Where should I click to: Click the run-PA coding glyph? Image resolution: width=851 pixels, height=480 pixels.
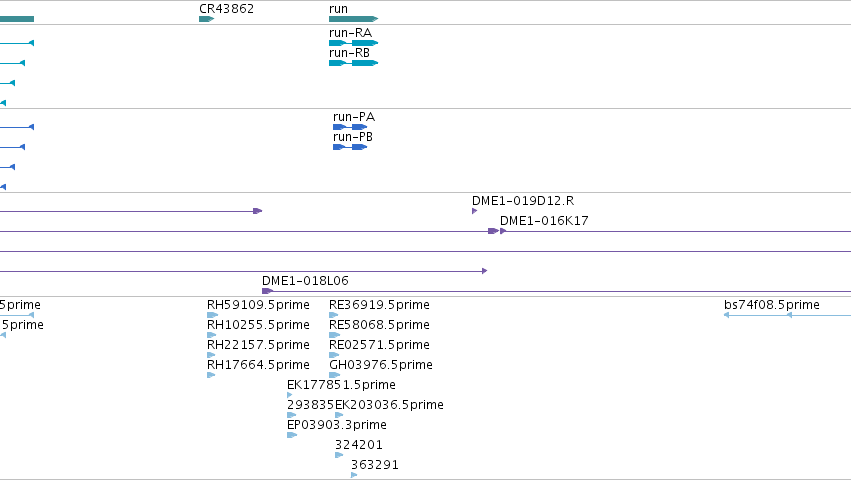click(350, 127)
